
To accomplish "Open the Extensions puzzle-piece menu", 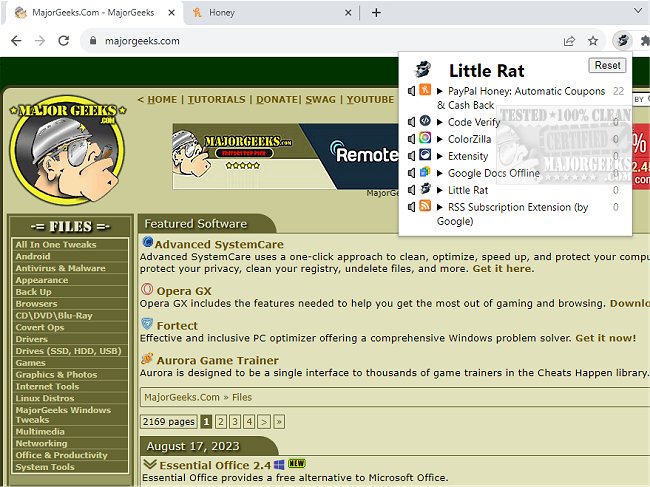I will click(x=645, y=41).
